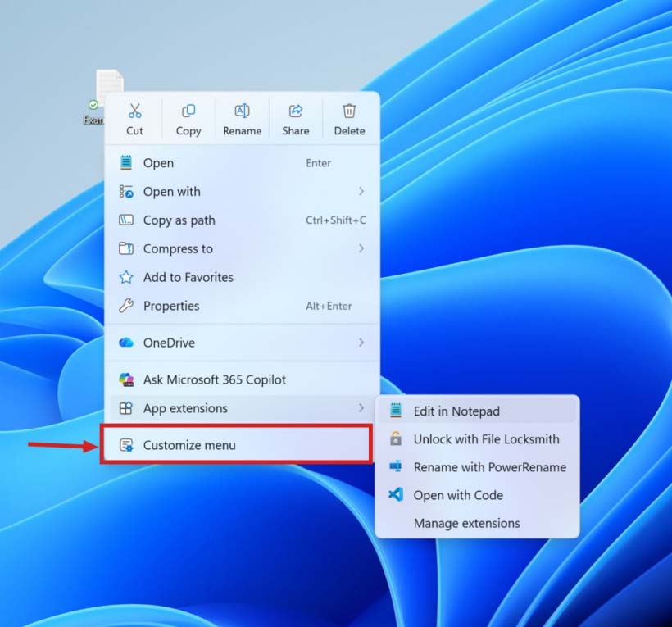672x627 pixels.
Task: Choose Add to Favorites
Action: (242, 277)
